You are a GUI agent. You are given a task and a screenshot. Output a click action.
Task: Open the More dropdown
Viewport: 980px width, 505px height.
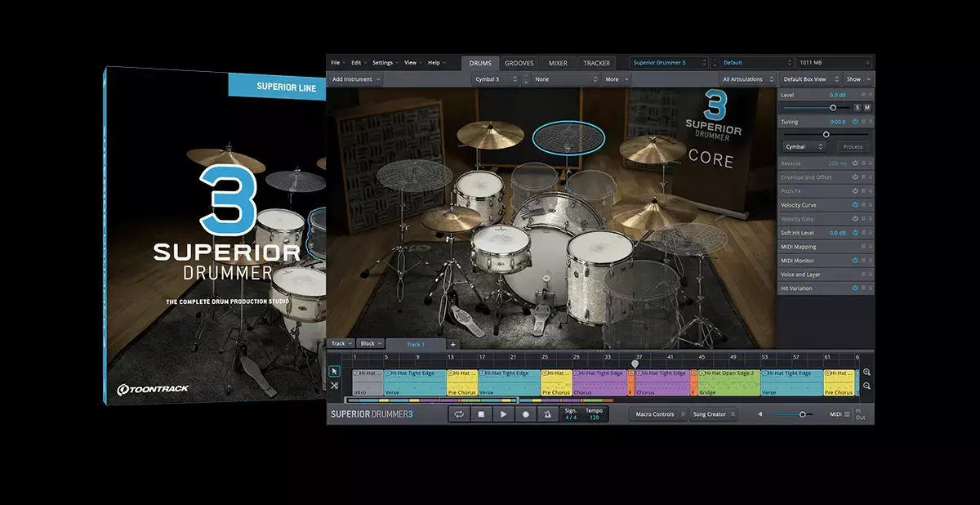coord(617,79)
